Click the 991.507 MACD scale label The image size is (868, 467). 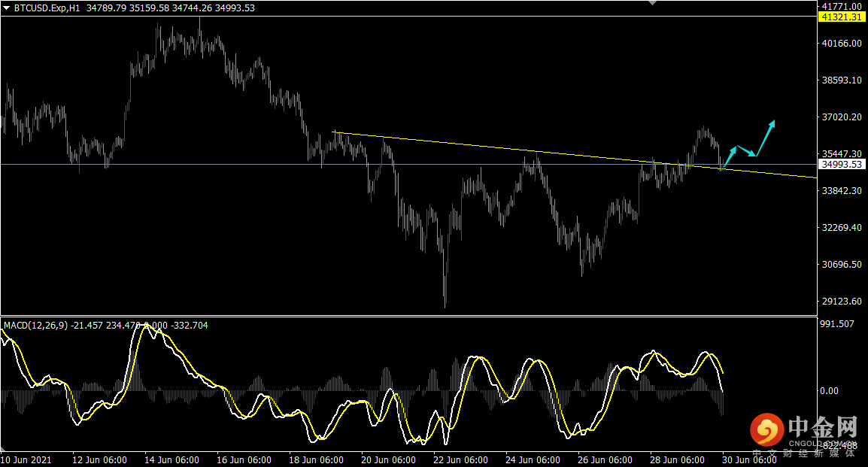click(x=837, y=324)
